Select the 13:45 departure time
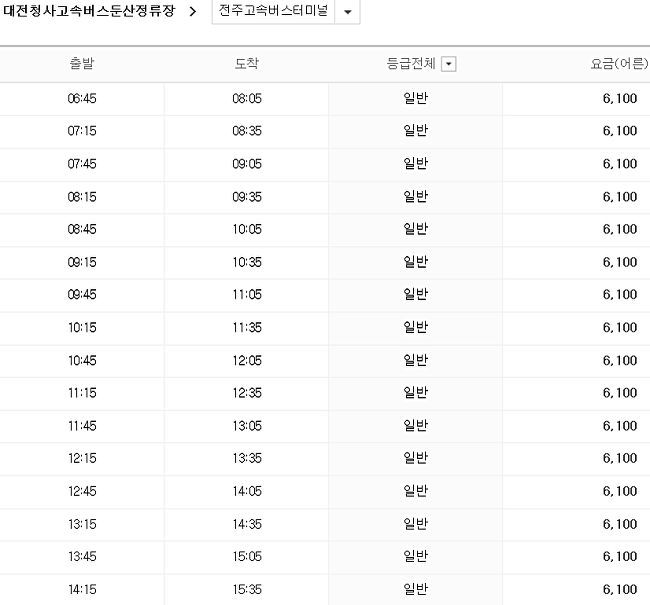The height and width of the screenshot is (605, 650). (82, 556)
